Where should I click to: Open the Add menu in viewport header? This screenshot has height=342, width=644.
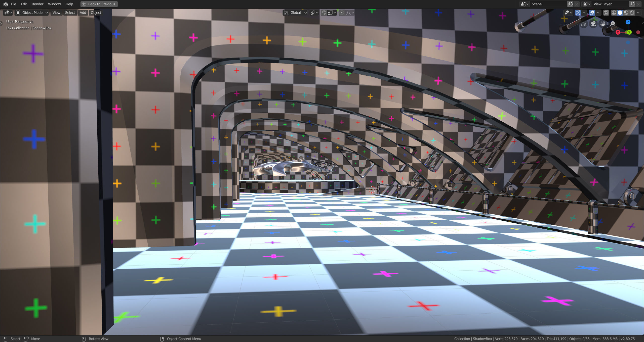click(x=83, y=13)
